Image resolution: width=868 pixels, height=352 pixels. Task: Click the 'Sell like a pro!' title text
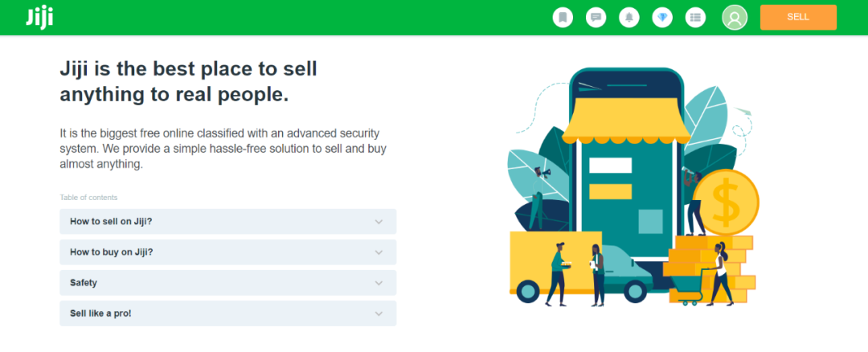click(x=100, y=313)
